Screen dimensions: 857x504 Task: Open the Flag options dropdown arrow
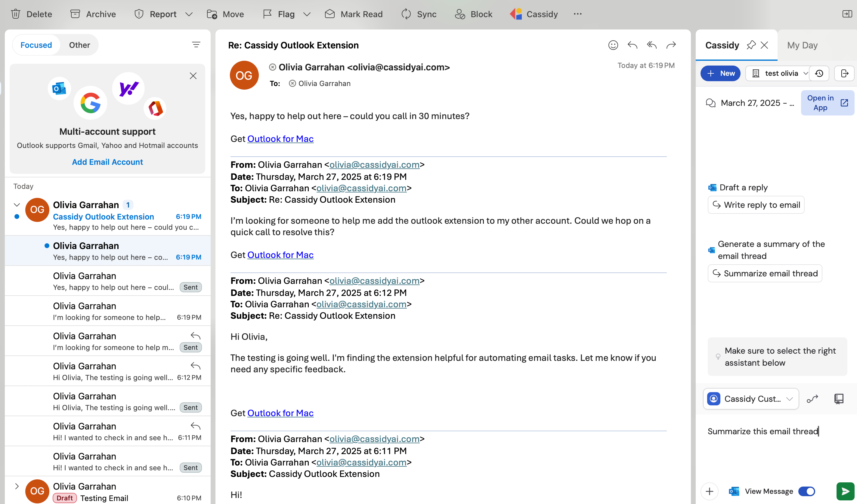(307, 14)
